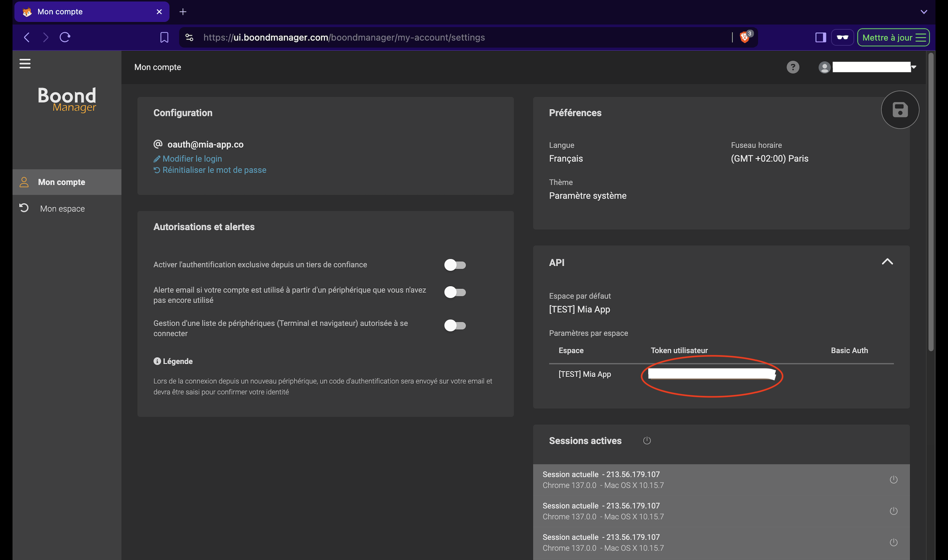Open Brave Shields icon
The height and width of the screenshot is (560, 948).
(x=745, y=37)
